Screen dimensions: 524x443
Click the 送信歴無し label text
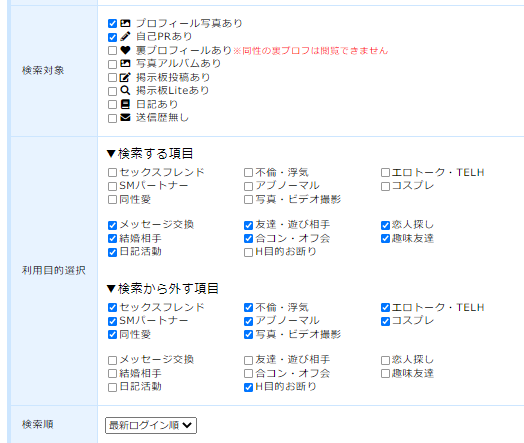point(162,118)
